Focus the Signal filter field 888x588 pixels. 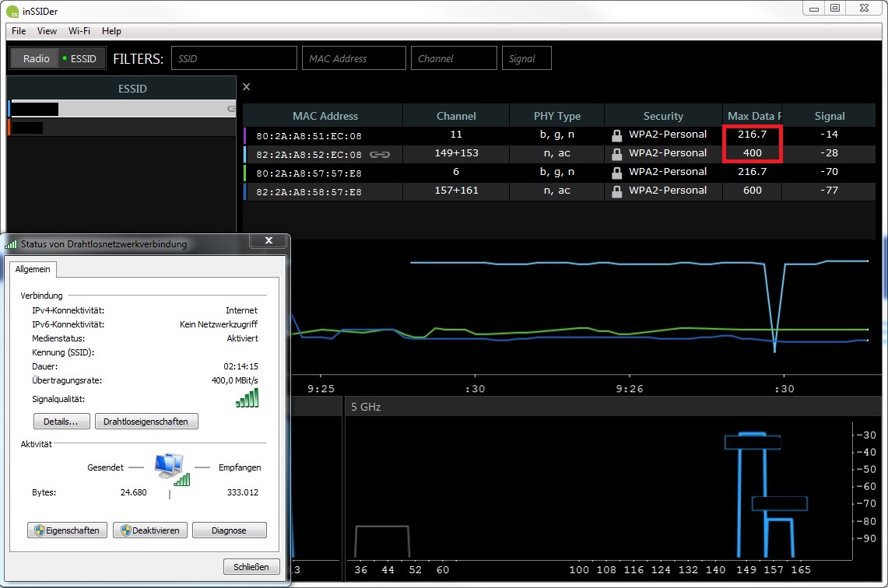point(527,58)
